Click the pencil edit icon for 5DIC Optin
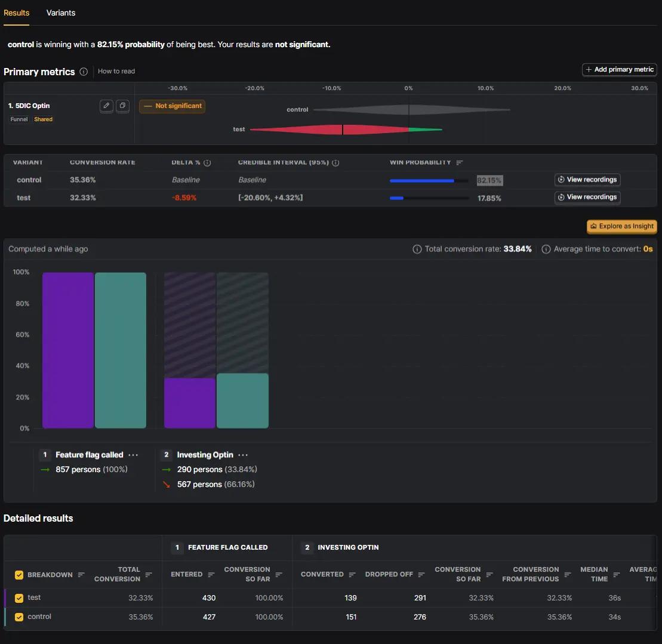The height and width of the screenshot is (644, 662). click(106, 106)
